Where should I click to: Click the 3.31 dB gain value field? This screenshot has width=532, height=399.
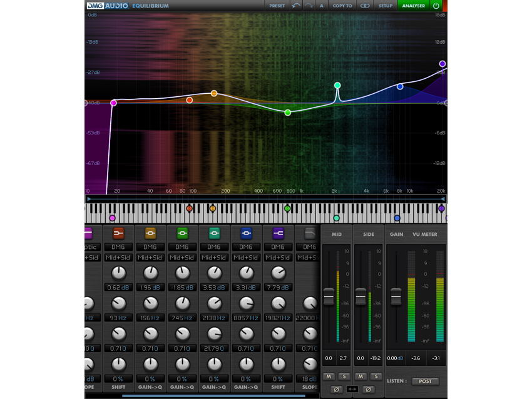point(246,288)
